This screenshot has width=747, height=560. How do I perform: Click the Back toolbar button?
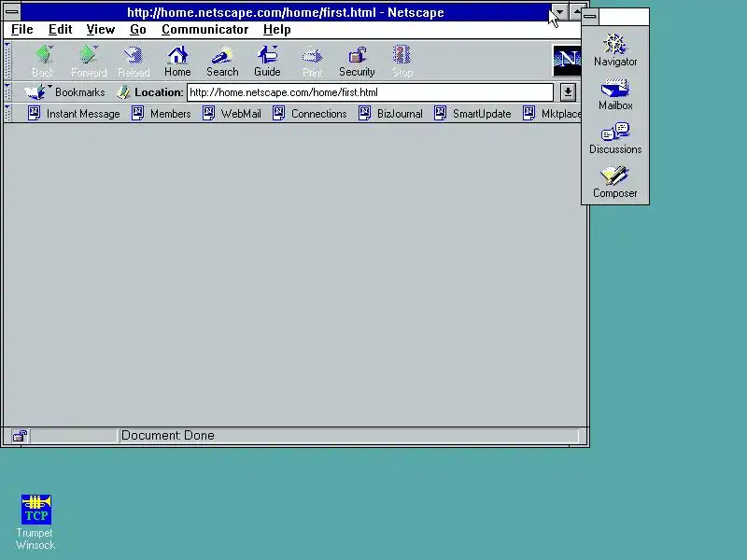43,61
